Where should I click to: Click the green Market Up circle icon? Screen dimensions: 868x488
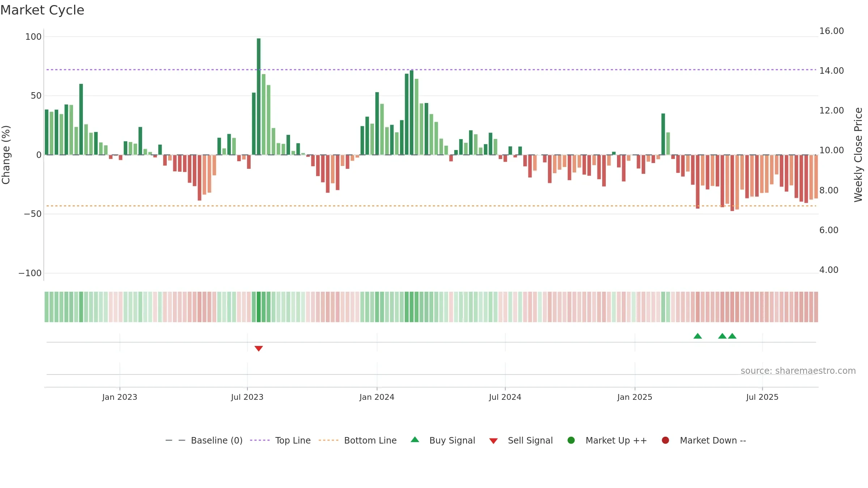pos(571,440)
